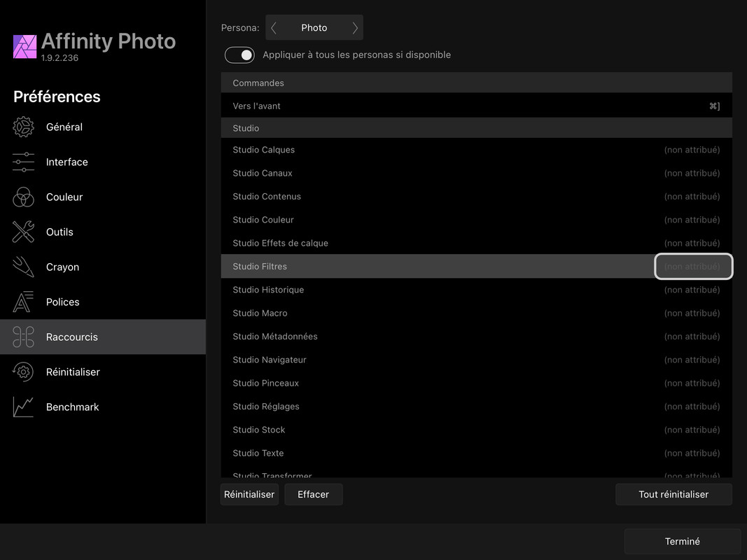The image size is (747, 560).
Task: Click the Interface sliders icon
Action: tap(23, 162)
